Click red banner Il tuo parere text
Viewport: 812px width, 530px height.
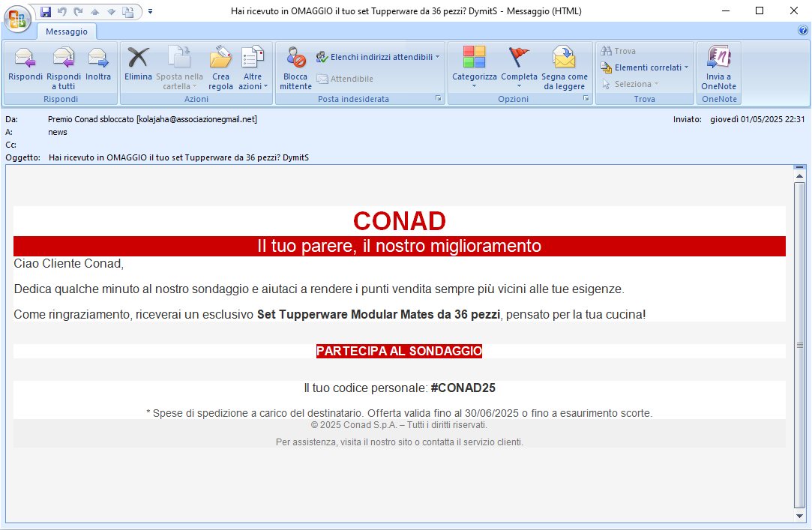[x=400, y=246]
